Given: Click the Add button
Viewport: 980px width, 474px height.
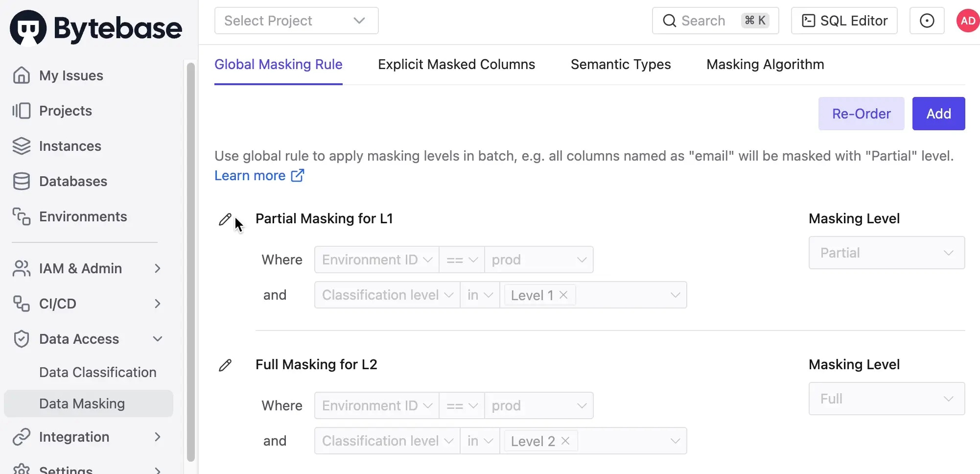Looking at the screenshot, I should point(938,114).
